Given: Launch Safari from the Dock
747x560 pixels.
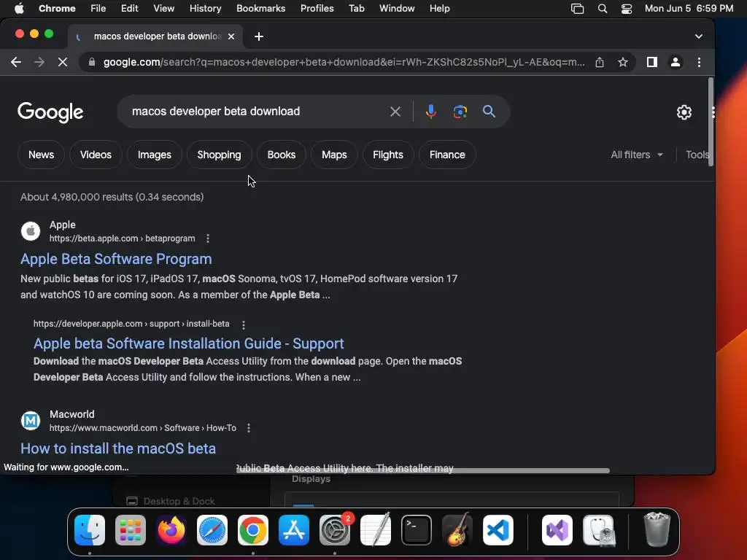Looking at the screenshot, I should coord(212,530).
